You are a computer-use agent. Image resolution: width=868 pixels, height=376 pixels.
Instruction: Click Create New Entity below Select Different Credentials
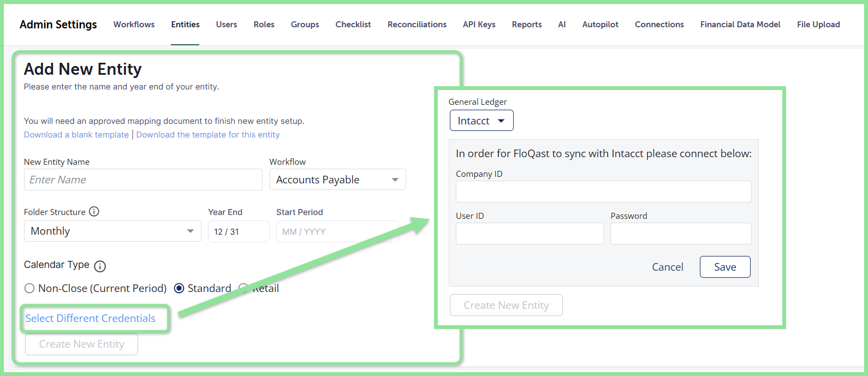pos(81,344)
